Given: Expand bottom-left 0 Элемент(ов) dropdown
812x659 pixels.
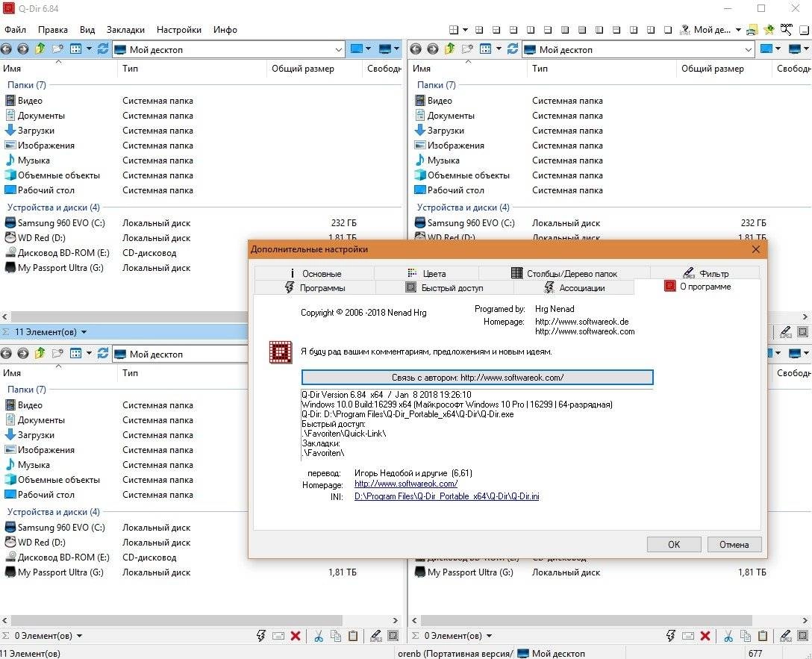Looking at the screenshot, I should (79, 636).
